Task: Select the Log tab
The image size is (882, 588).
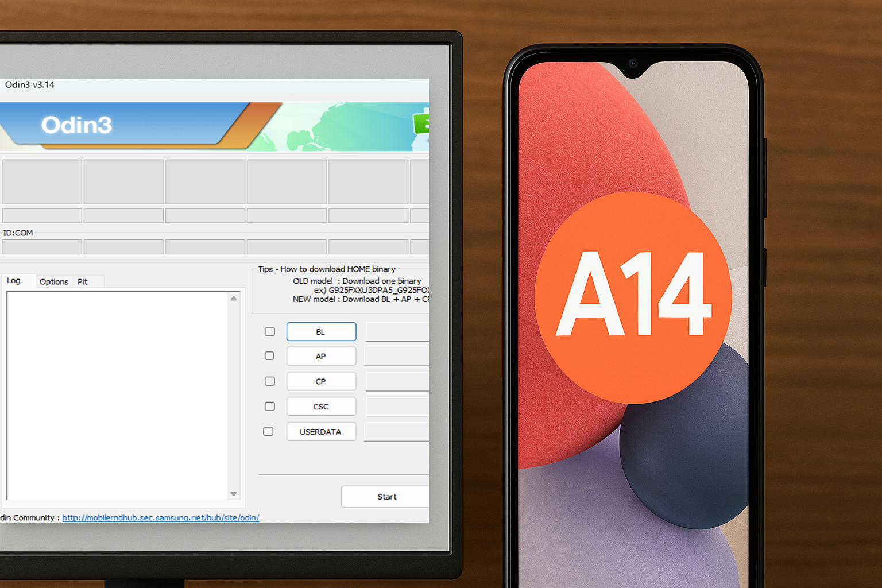Action: [14, 281]
